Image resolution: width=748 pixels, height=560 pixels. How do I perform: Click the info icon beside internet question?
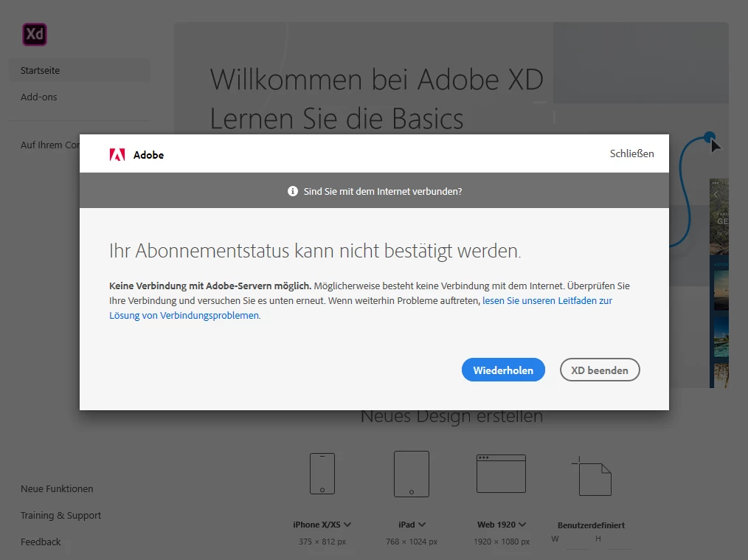(292, 191)
